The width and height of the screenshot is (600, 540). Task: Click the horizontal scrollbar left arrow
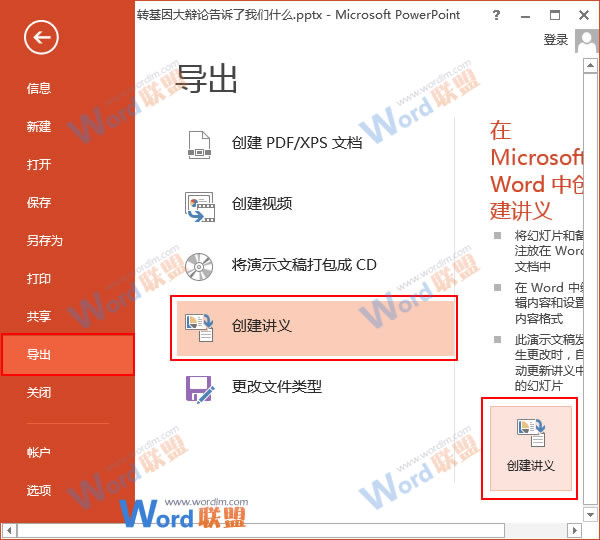(x=8, y=531)
